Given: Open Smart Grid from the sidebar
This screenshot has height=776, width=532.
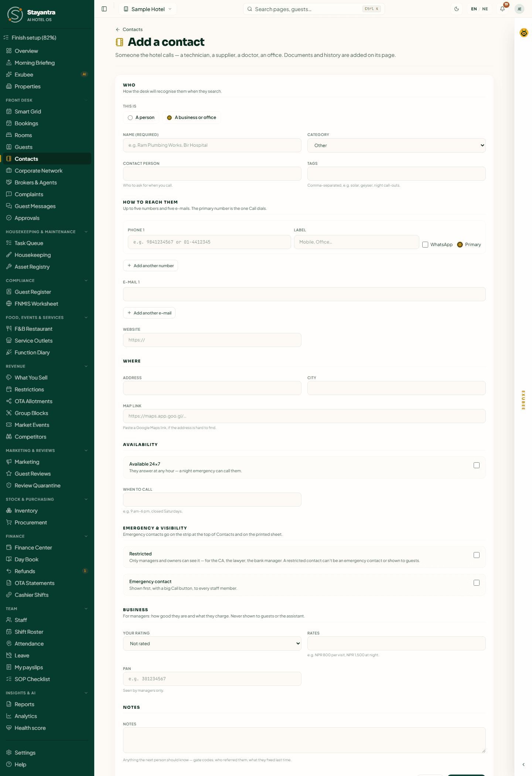Looking at the screenshot, I should coord(47,112).
